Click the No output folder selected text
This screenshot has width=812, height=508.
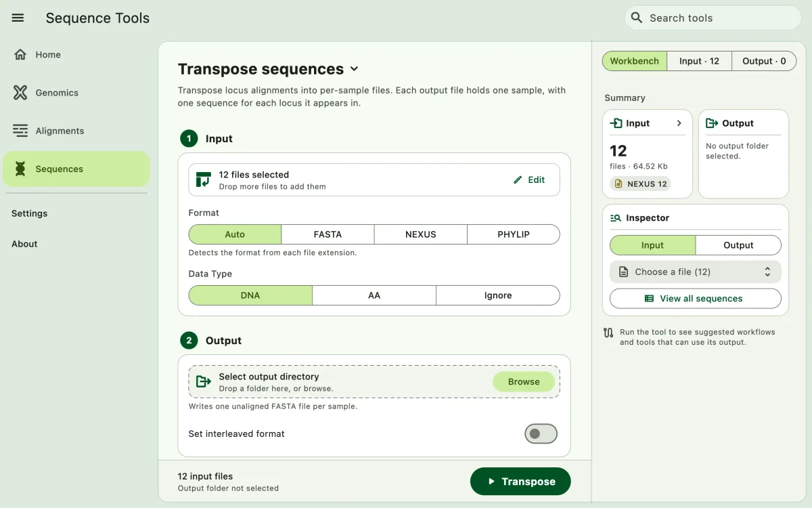738,151
